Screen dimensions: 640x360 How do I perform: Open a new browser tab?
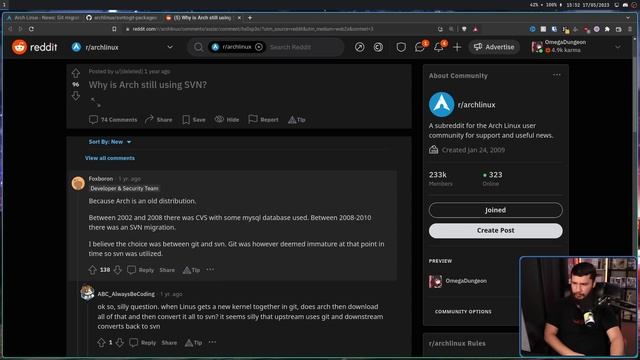click(250, 18)
